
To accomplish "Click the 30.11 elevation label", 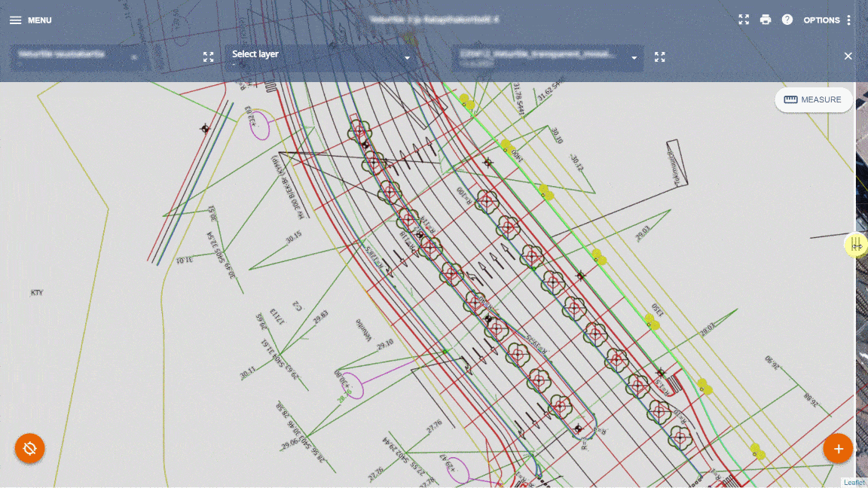I will tap(247, 373).
